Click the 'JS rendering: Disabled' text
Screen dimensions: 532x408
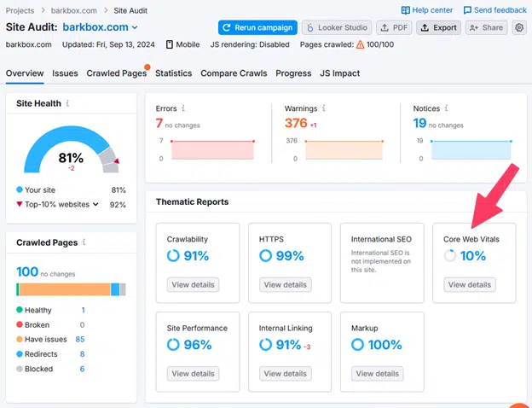(x=250, y=44)
